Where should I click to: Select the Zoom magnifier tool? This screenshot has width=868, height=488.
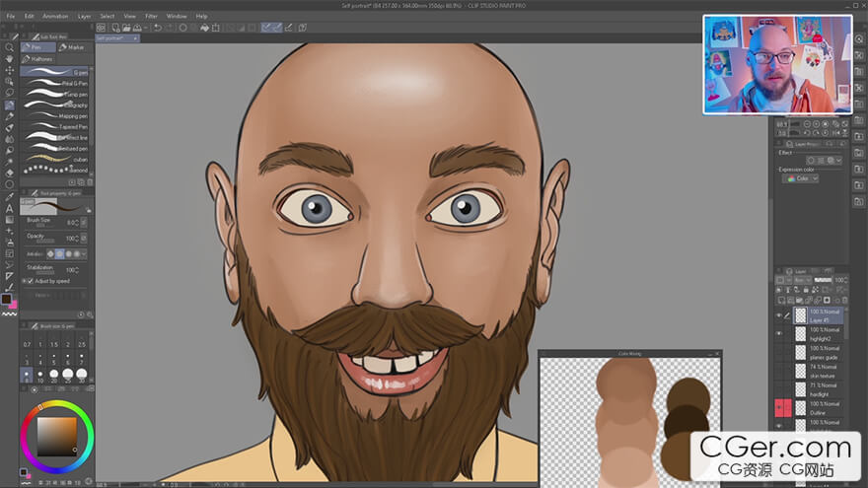10,47
